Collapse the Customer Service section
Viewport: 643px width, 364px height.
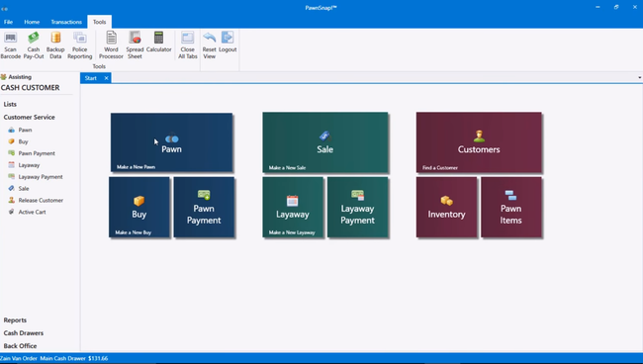click(x=29, y=117)
